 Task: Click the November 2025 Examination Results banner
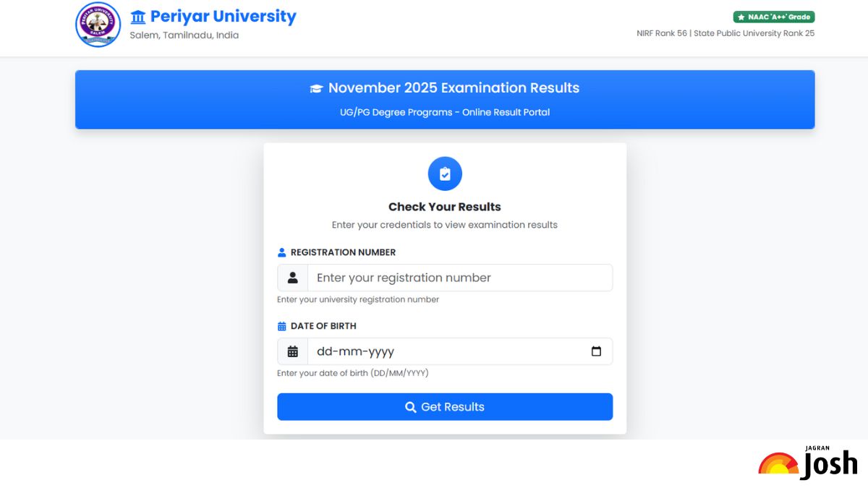point(445,99)
